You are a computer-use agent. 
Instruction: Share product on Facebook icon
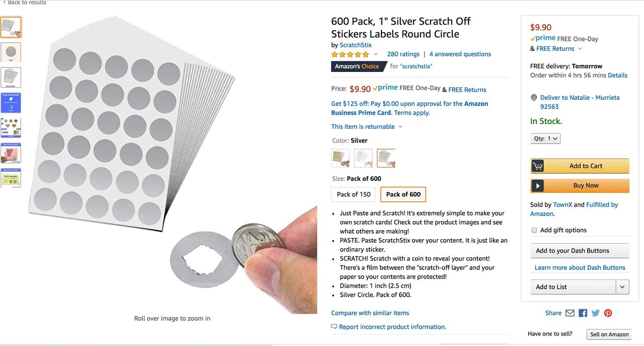(x=583, y=313)
